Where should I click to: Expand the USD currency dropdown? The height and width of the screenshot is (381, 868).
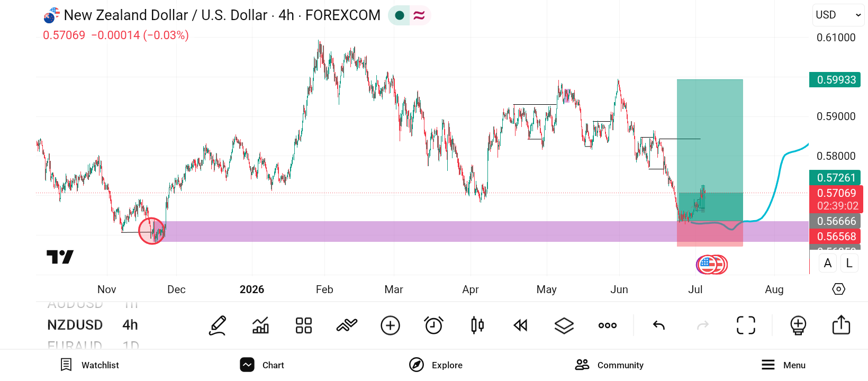point(838,15)
